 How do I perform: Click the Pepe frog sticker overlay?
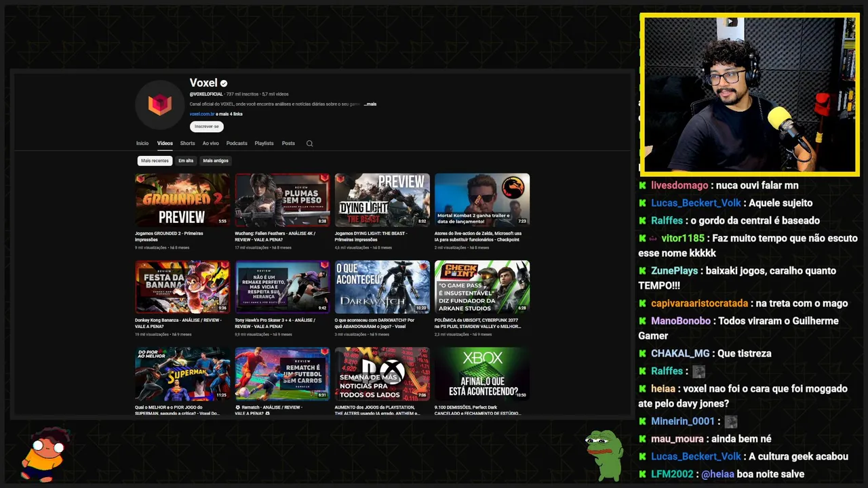click(x=604, y=455)
